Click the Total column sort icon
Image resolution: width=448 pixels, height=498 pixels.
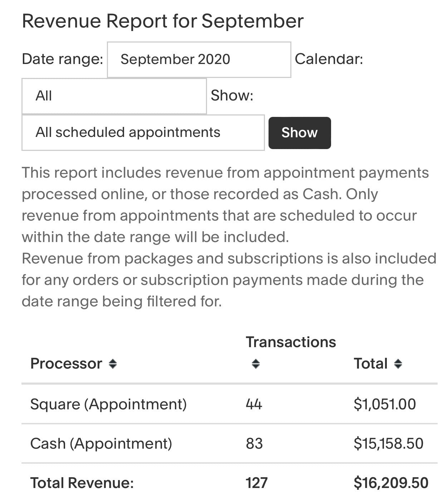(x=398, y=364)
